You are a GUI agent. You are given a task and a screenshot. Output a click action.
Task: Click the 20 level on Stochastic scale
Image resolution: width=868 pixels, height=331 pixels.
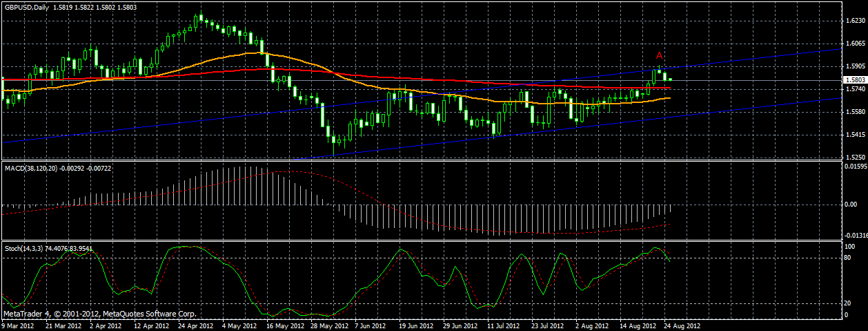pyautogui.click(x=849, y=303)
